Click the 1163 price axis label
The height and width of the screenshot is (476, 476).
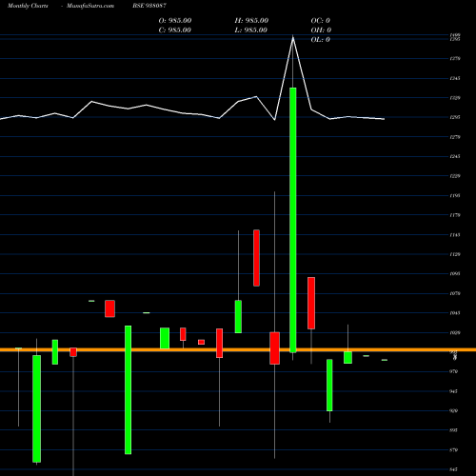point(455,235)
